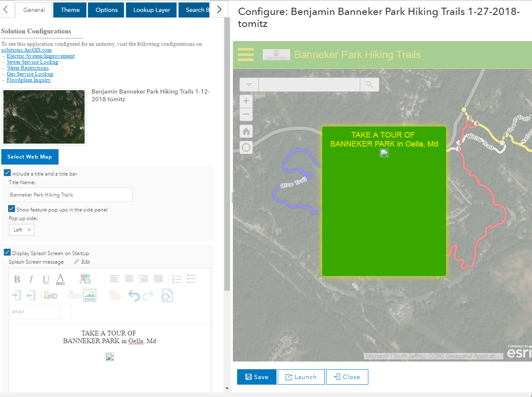
Task: Follow the solutions.ArcGIS.com link
Action: pos(26,50)
